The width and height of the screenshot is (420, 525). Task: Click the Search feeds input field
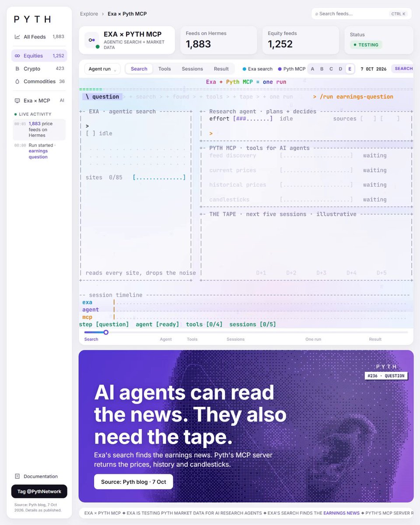361,14
